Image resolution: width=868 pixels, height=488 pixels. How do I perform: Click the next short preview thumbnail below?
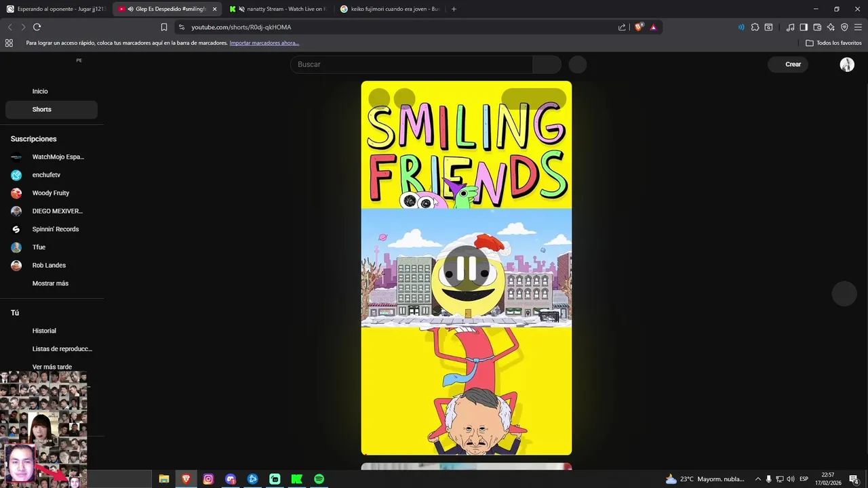(467, 466)
